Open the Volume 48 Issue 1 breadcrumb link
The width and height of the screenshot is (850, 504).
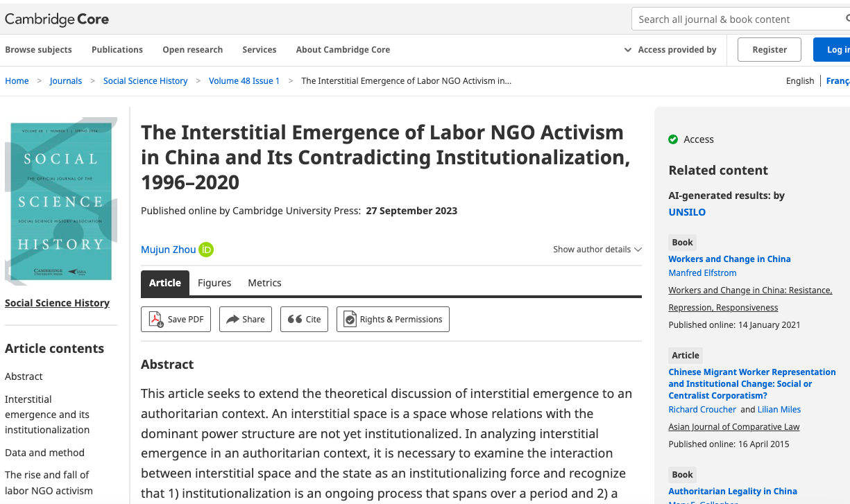coord(244,81)
